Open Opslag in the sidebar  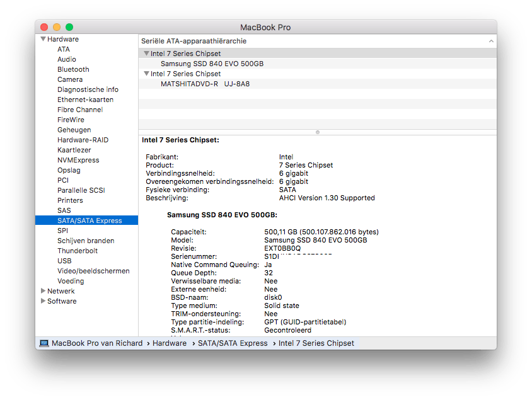pos(69,170)
